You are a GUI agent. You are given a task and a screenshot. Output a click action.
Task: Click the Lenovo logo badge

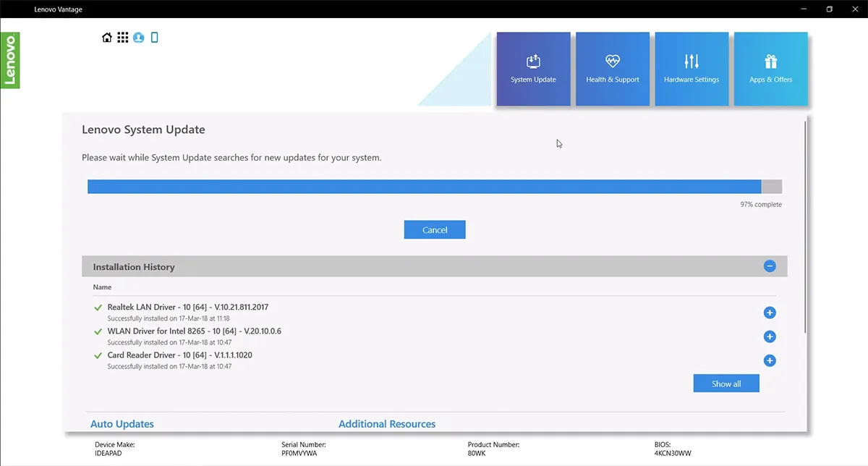(10, 61)
